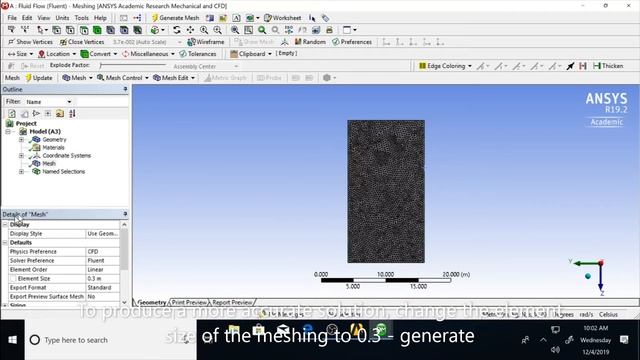
Task: Click the Tolerances button
Action: pyautogui.click(x=198, y=54)
